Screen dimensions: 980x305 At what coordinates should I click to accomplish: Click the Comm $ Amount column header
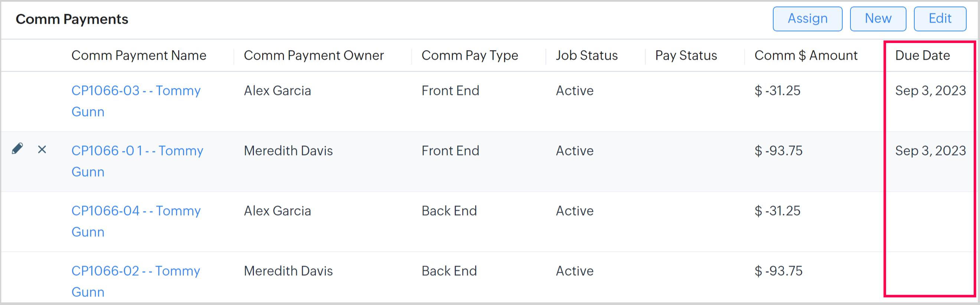pos(806,56)
